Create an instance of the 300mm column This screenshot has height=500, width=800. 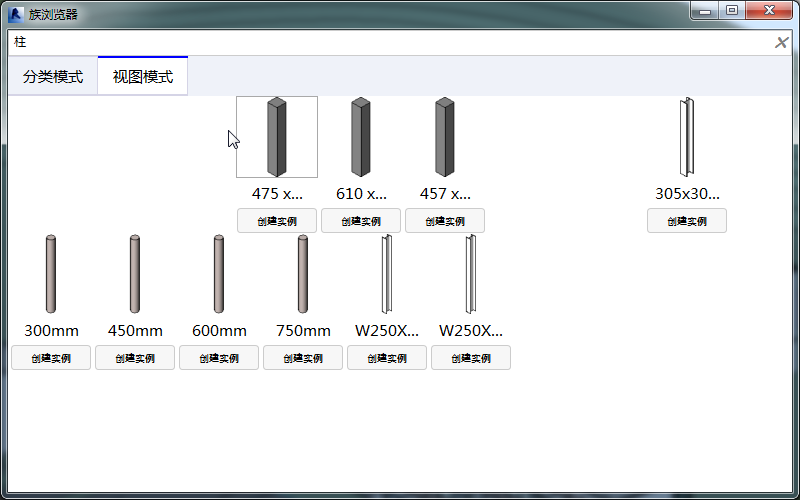[x=51, y=358]
